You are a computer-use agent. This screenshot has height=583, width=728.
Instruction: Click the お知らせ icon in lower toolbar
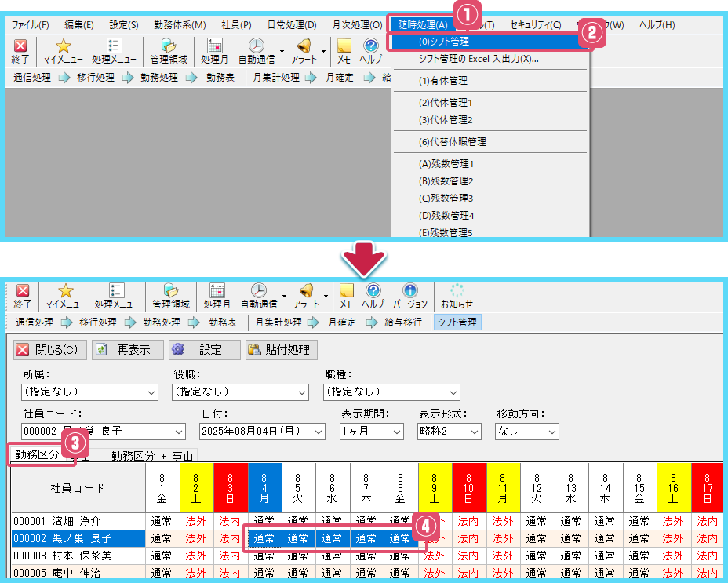[x=457, y=296]
